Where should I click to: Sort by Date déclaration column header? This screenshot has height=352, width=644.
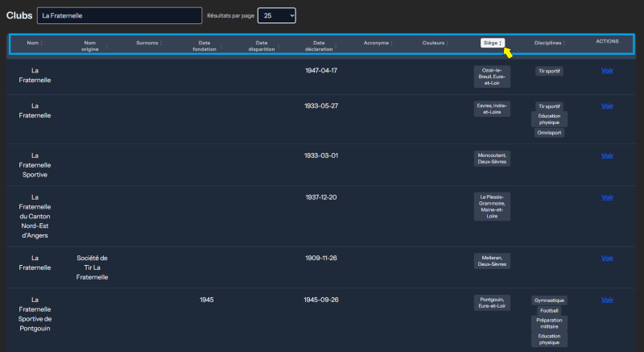320,46
